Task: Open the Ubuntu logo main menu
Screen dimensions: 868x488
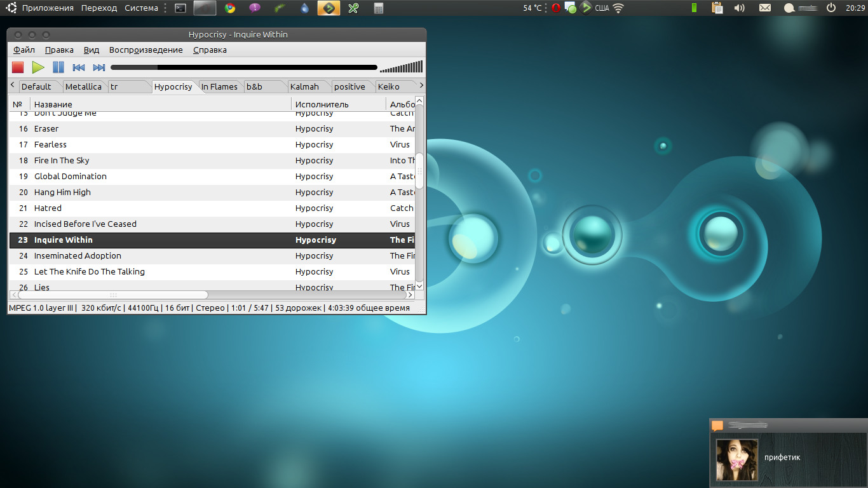Action: click(11, 8)
